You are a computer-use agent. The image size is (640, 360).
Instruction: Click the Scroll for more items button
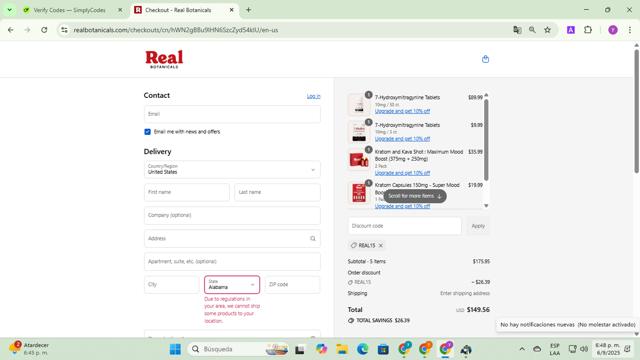415,196
